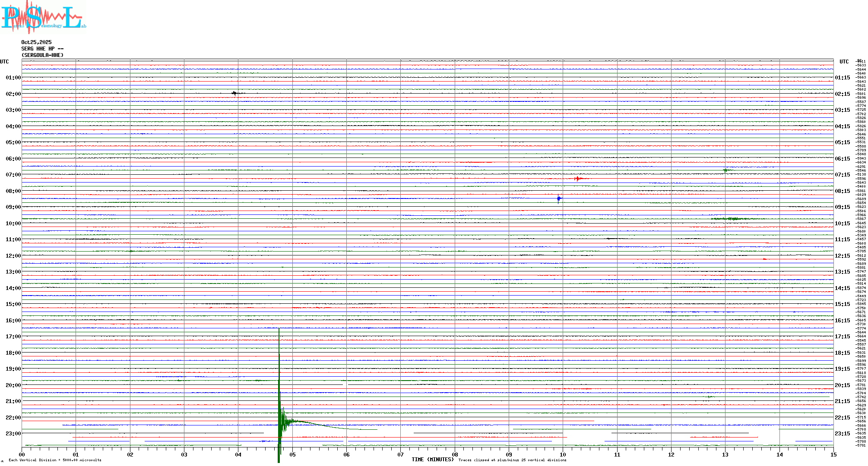The height and width of the screenshot is (466, 868).
Task: Click the 17:00 hour label on left
Action: (13, 337)
